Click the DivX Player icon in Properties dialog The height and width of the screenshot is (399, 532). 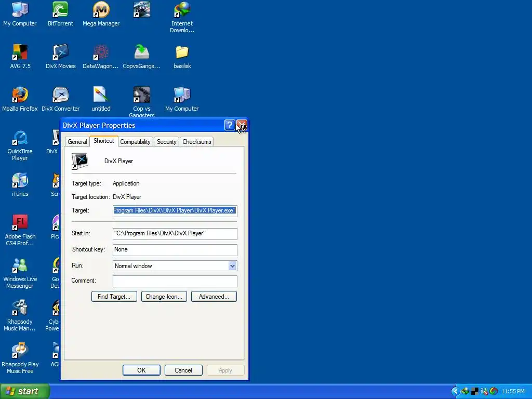tap(80, 161)
